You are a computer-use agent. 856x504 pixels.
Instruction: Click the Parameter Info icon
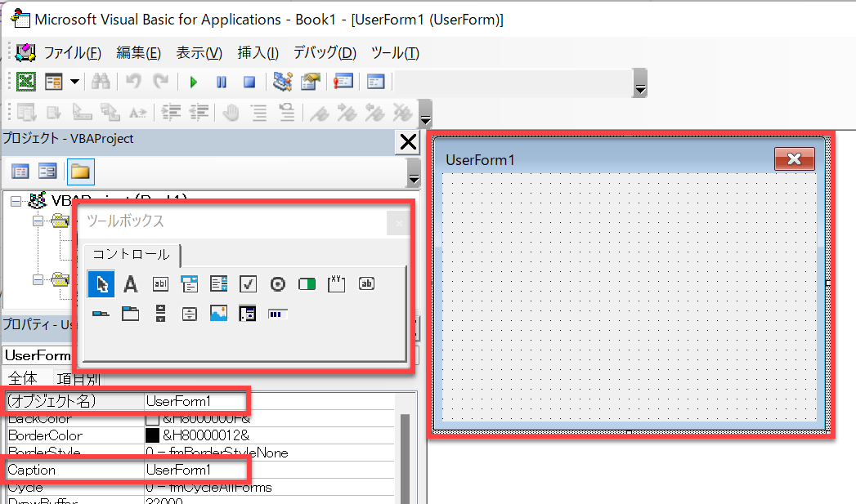pos(110,113)
